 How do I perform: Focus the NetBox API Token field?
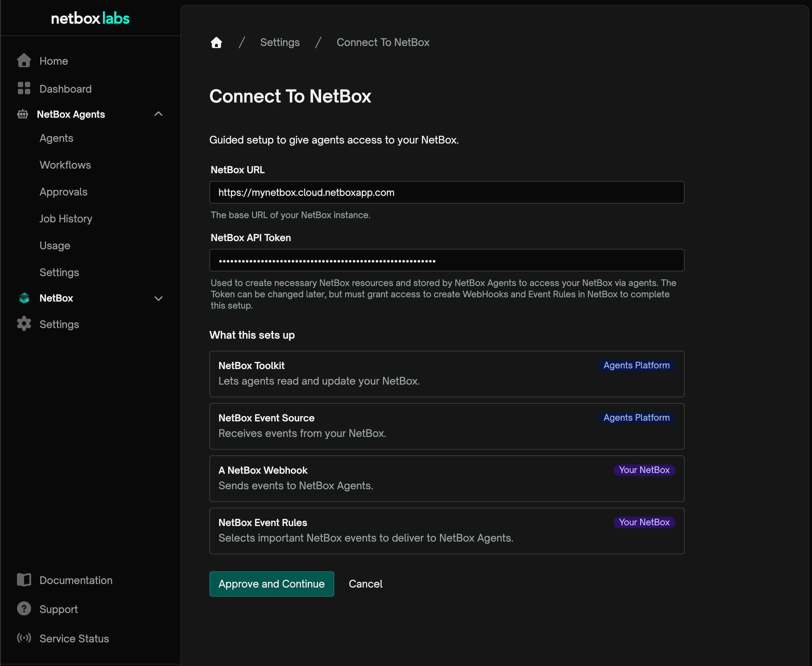click(x=447, y=260)
